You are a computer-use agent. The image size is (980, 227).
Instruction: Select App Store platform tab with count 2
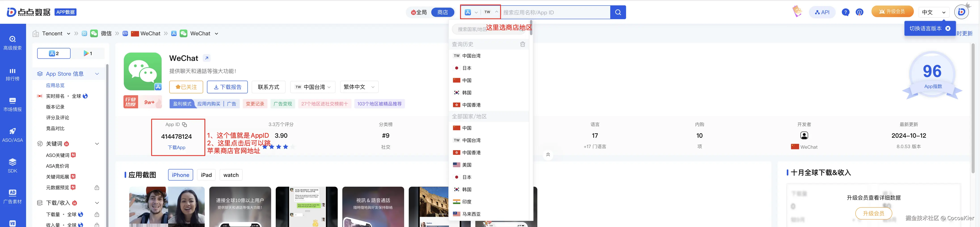(54, 54)
